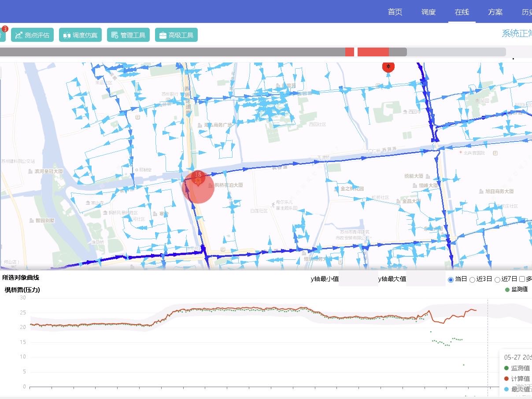532x399 pixels.
Task: Click the 枫桥夜泊大厦 building map icon
Action: 210,185
